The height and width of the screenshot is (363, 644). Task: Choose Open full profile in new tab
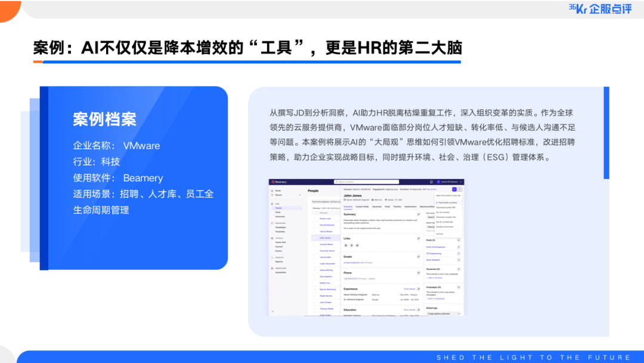448,196
